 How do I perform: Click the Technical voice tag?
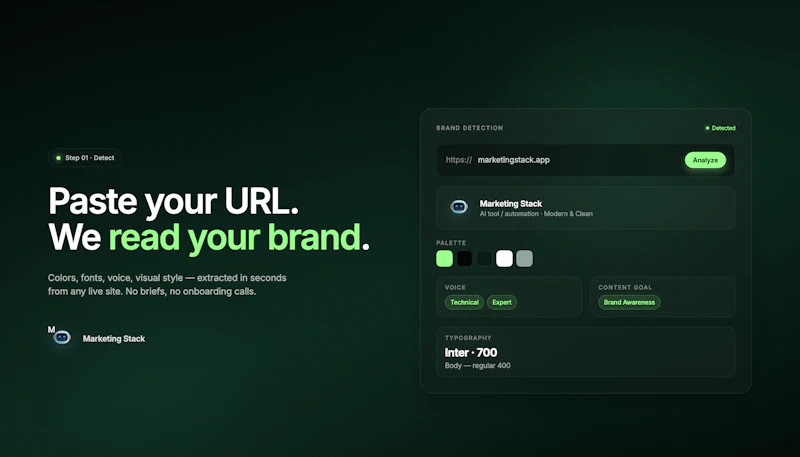[x=464, y=302]
